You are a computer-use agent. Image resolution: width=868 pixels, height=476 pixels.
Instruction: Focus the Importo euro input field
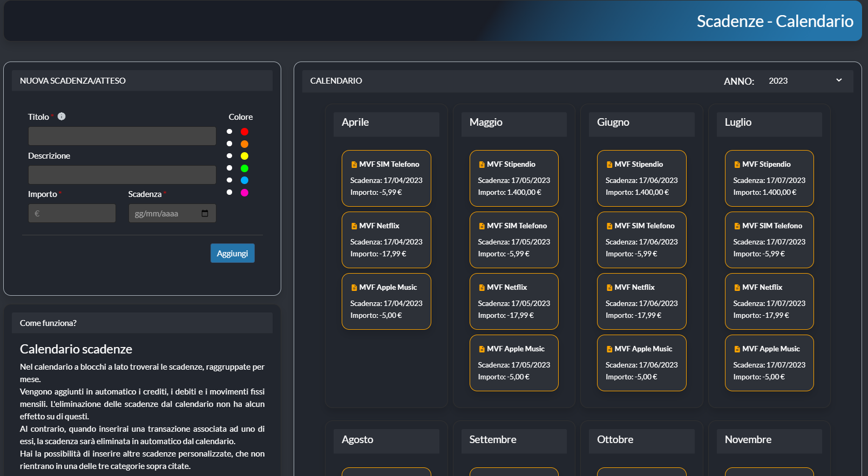(x=72, y=213)
